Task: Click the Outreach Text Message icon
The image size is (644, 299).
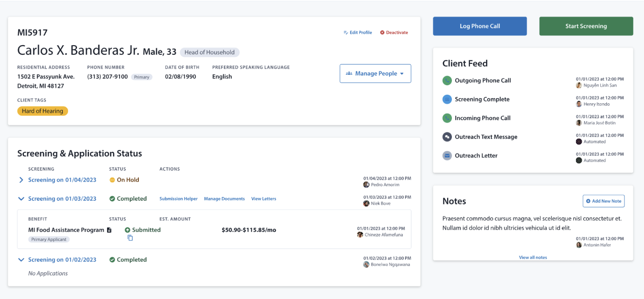Action: tap(447, 137)
